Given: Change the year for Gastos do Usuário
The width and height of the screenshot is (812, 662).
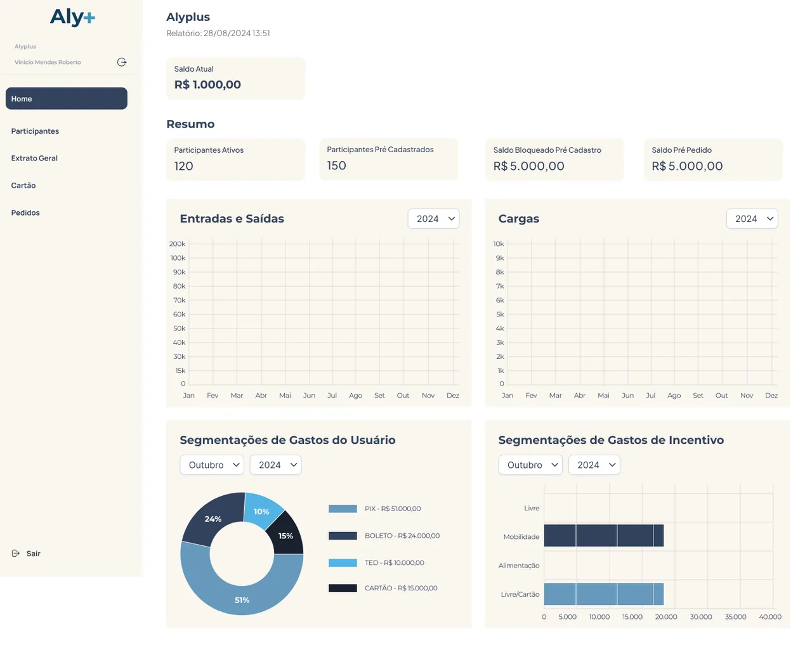Looking at the screenshot, I should (x=275, y=465).
